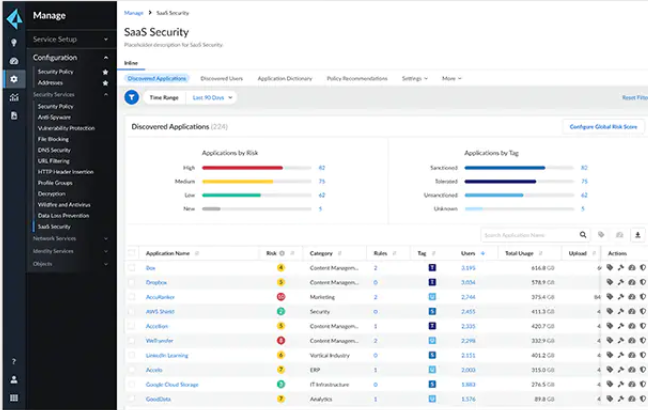Screen dimensions: 648x410
Task: Click the search magnifier icon
Action: 583,235
